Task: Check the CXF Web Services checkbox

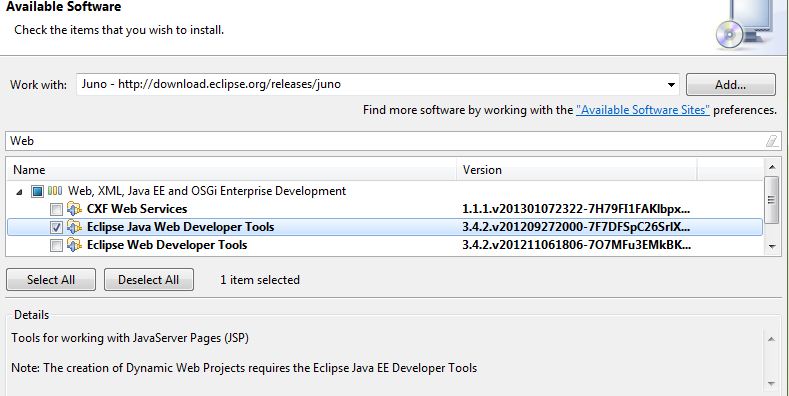Action: (56, 209)
